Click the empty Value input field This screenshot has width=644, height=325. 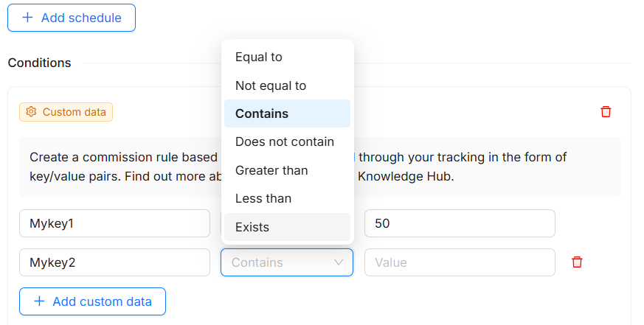click(x=459, y=262)
